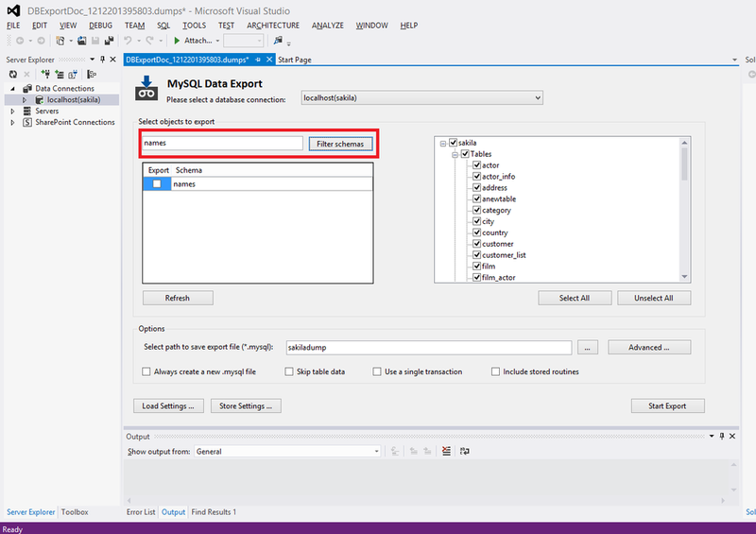This screenshot has height=534, width=756.
Task: Click the Visual Studio logo icon
Action: tap(13, 10)
